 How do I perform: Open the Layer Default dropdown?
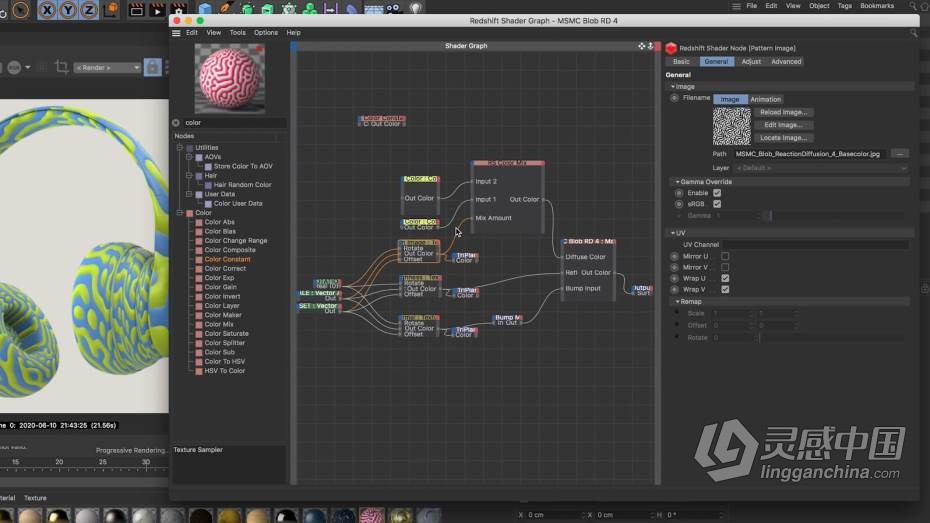(x=821, y=168)
